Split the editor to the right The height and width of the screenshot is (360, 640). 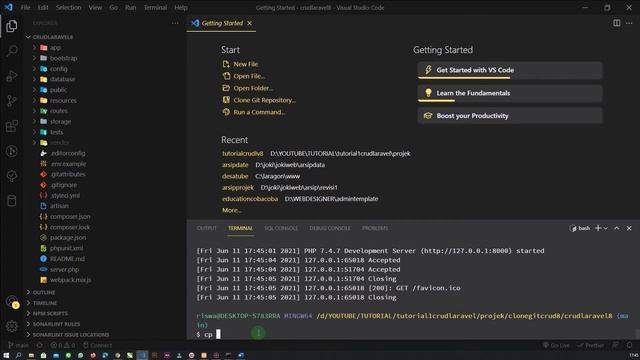point(617,23)
